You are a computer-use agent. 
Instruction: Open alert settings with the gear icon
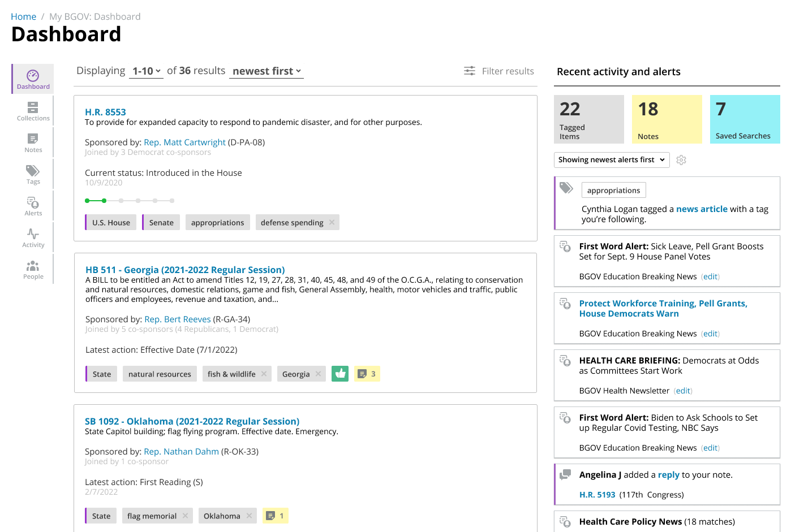[681, 160]
